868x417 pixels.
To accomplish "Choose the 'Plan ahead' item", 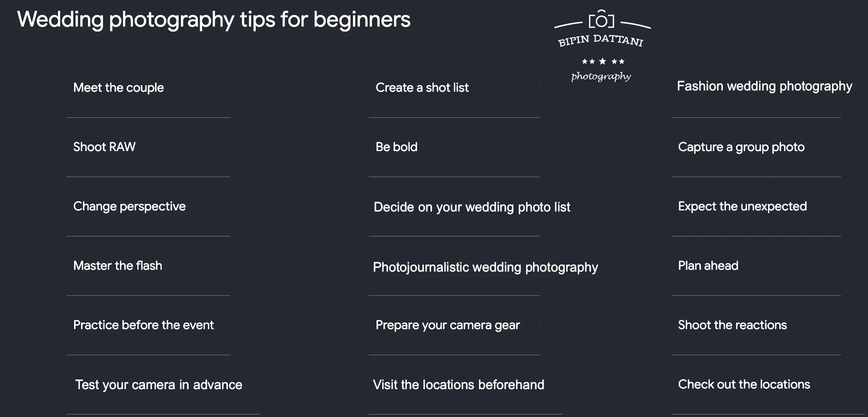I will [708, 266].
